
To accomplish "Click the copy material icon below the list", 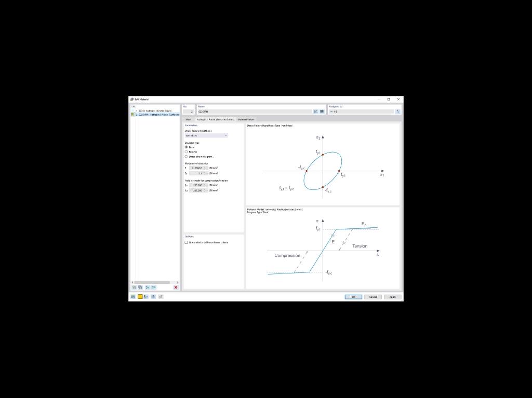I will (140, 287).
